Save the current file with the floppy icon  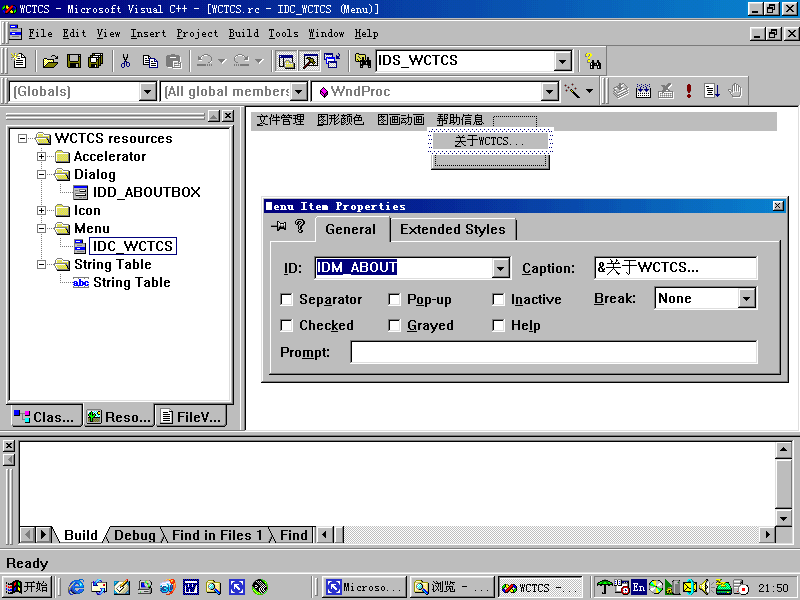coord(74,61)
